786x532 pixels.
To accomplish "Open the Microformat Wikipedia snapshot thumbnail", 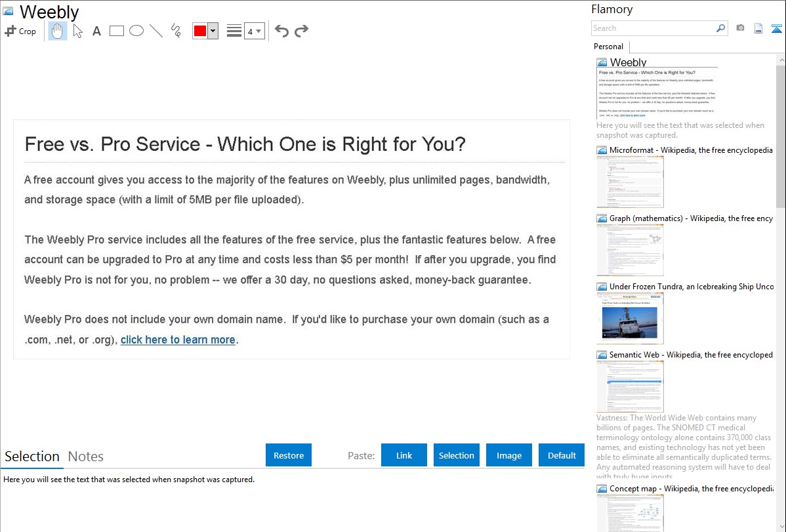I will click(630, 182).
